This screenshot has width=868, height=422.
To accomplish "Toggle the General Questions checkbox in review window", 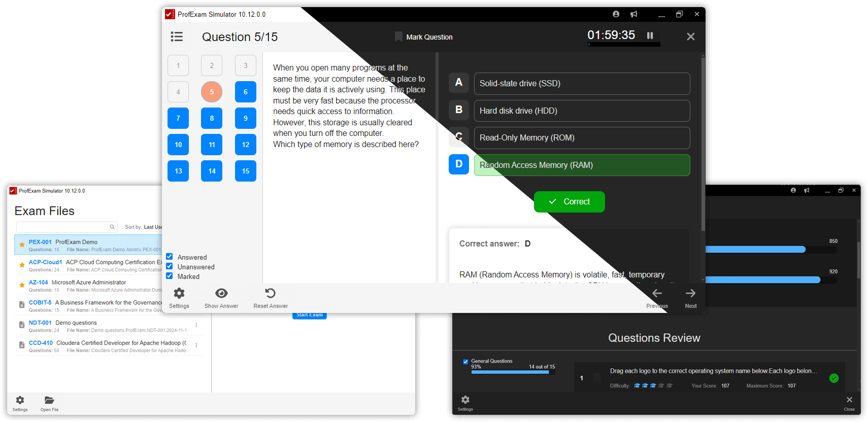I will click(x=465, y=362).
